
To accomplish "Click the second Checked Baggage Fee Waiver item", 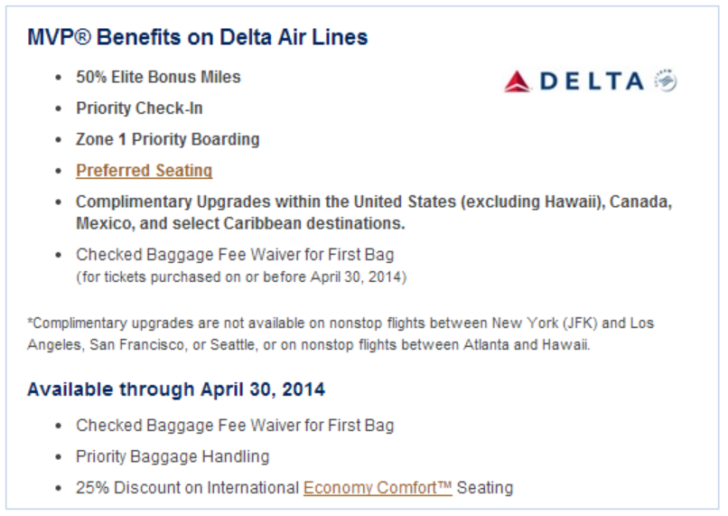I will click(x=235, y=425).
